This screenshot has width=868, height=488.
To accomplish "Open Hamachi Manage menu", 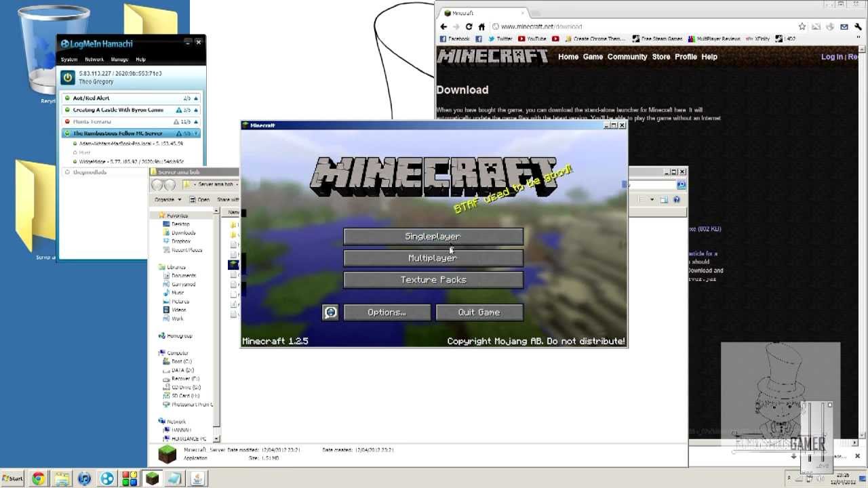I will [119, 60].
